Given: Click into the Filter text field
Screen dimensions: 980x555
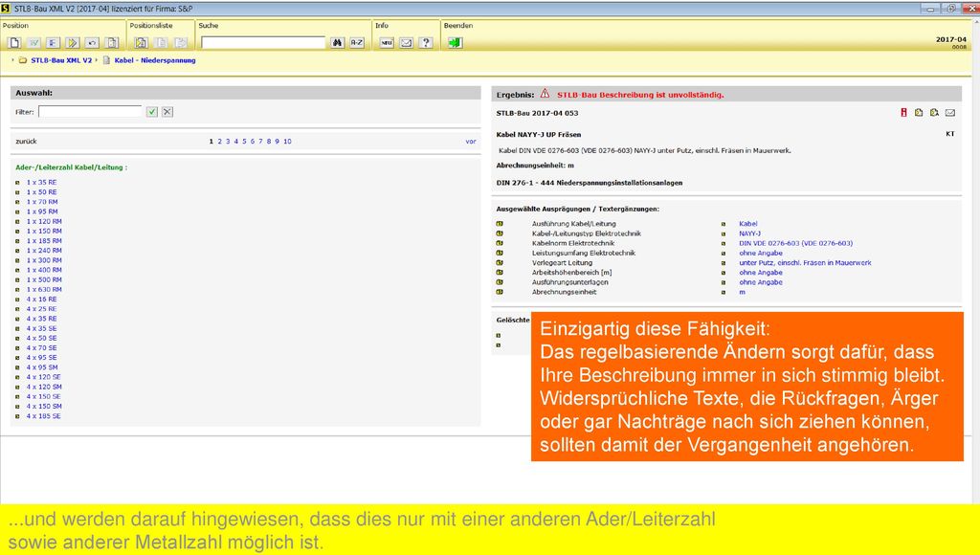Looking at the screenshot, I should coord(90,111).
